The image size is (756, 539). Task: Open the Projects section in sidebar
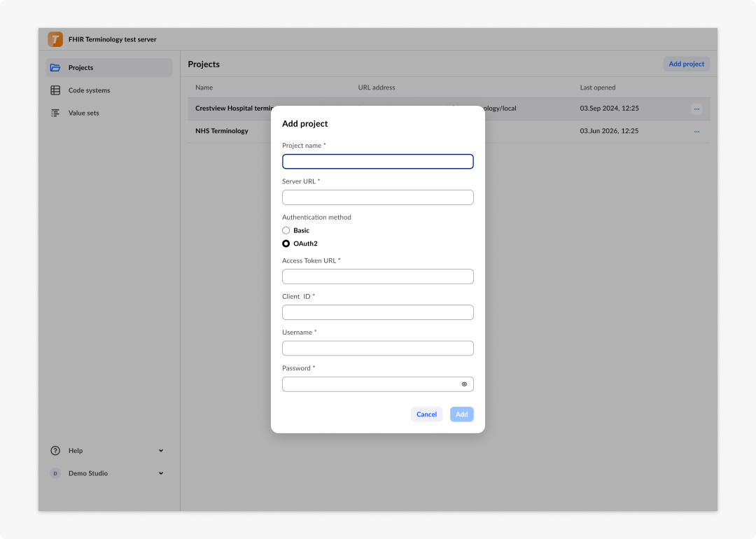click(x=109, y=67)
